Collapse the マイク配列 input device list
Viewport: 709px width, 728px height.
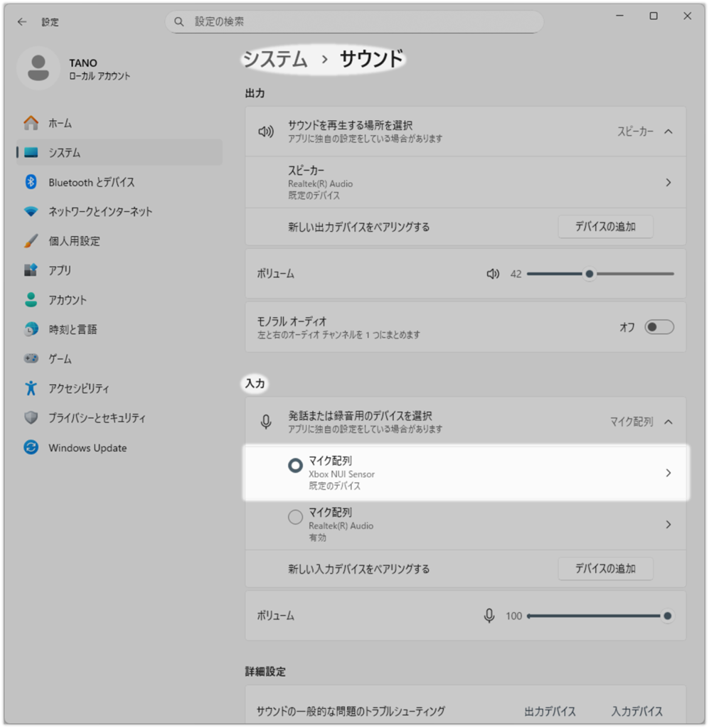(667, 421)
